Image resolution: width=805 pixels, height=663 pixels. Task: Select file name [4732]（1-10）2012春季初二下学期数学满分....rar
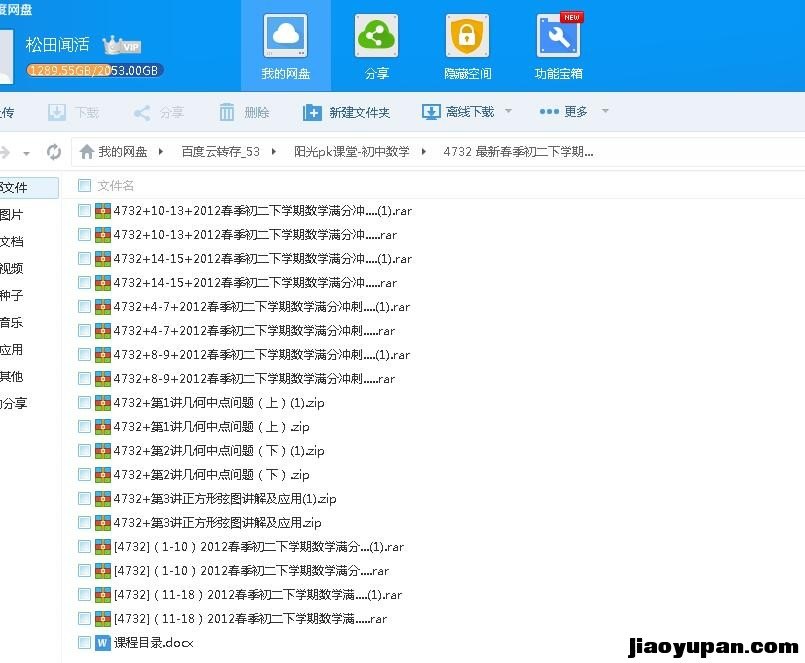click(x=251, y=571)
